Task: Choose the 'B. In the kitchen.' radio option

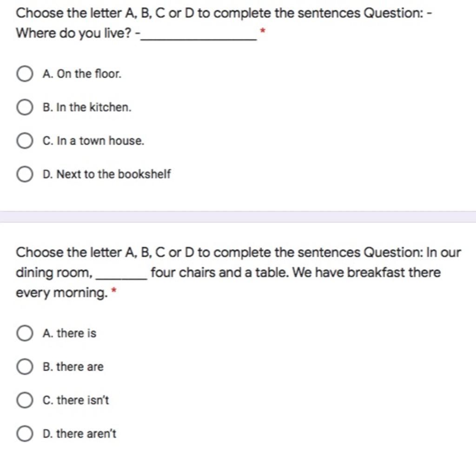Action: pyautogui.click(x=25, y=107)
